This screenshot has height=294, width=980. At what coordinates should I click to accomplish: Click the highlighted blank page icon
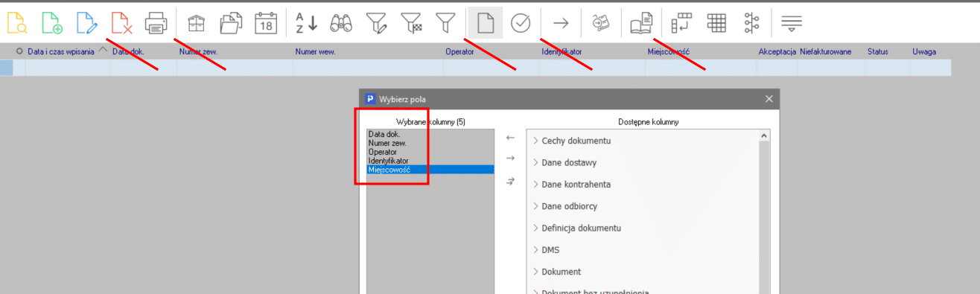[486, 23]
